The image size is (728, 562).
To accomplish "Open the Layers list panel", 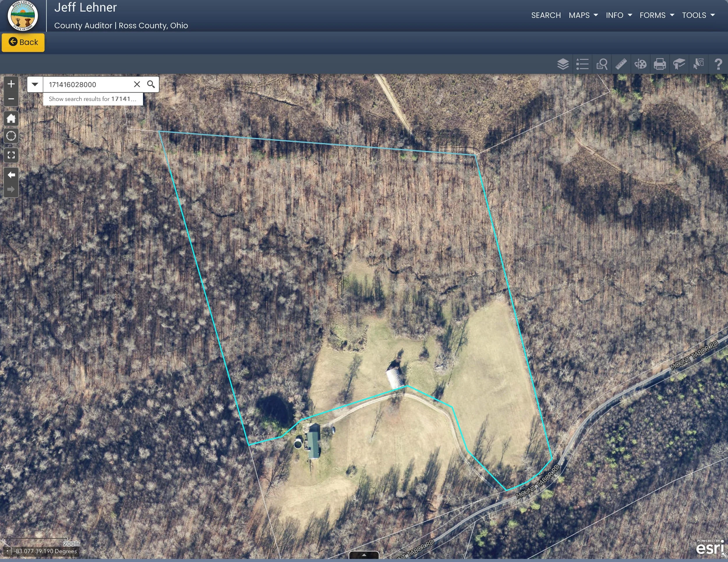I will [563, 64].
